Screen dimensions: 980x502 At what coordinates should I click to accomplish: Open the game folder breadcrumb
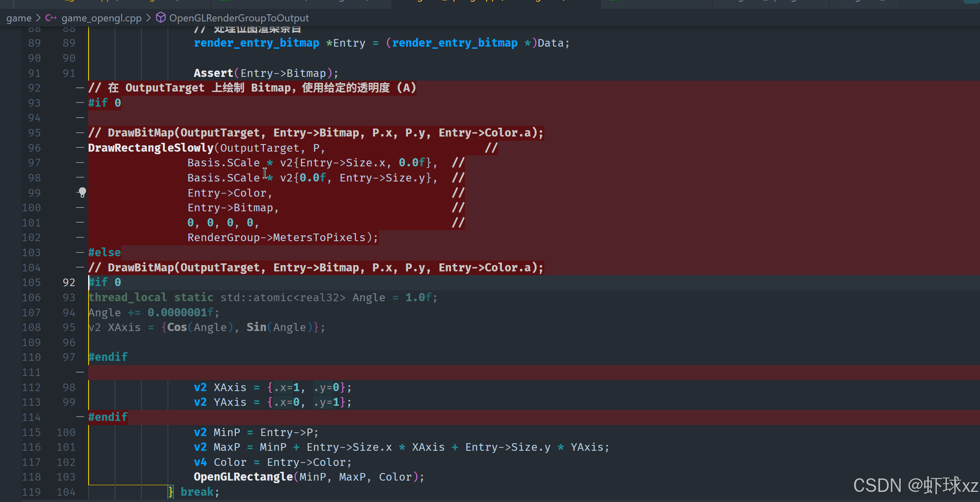pos(19,18)
